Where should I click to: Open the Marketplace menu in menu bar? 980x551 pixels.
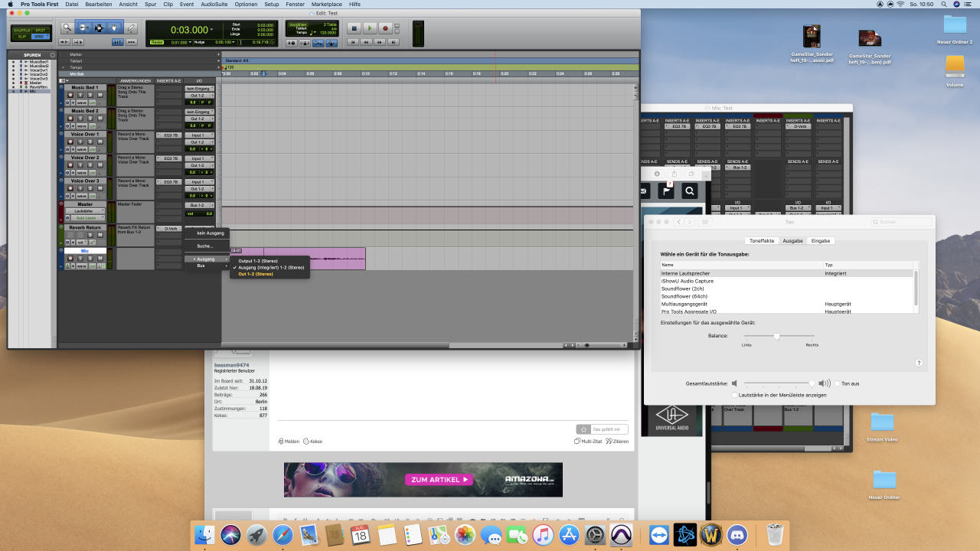click(326, 4)
